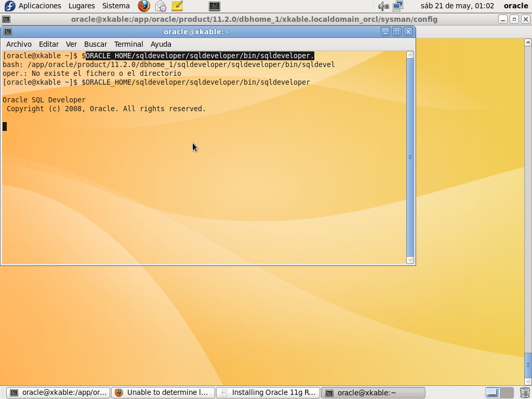532x399 pixels.
Task: Click the terminal cursor block
Action: [5, 127]
